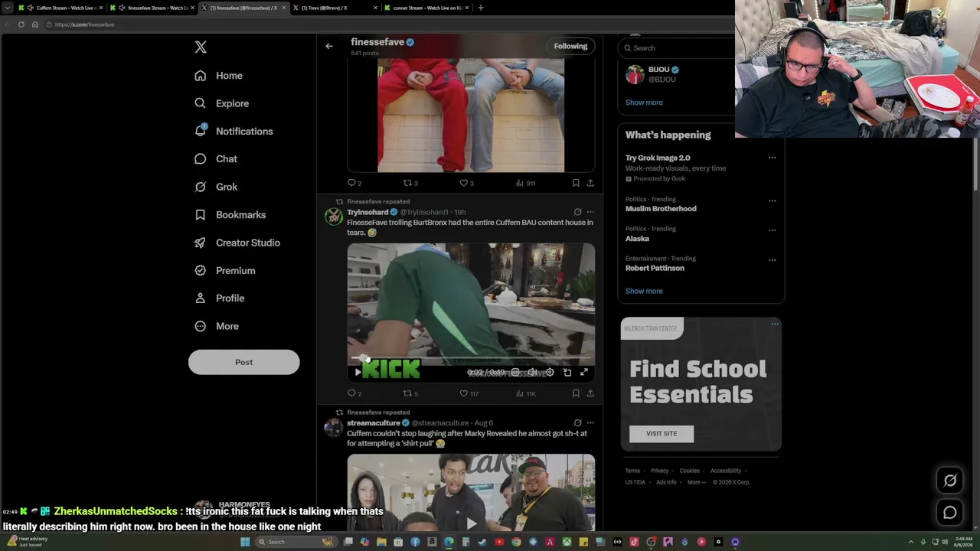Open video settings gear on Tryinsohard video
Image resolution: width=980 pixels, height=551 pixels.
click(550, 373)
